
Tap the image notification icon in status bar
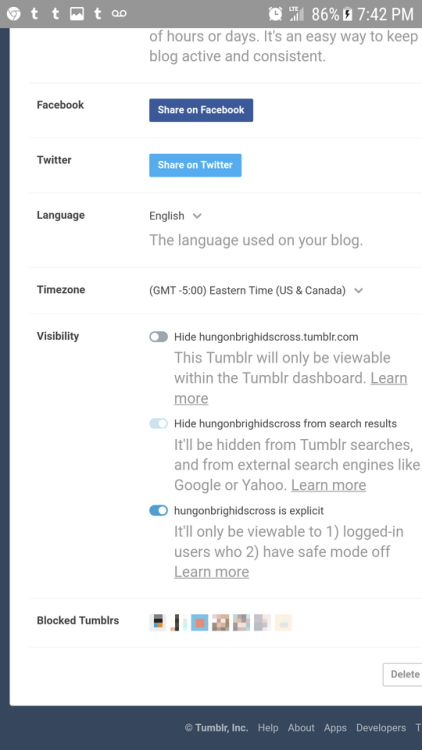click(77, 14)
